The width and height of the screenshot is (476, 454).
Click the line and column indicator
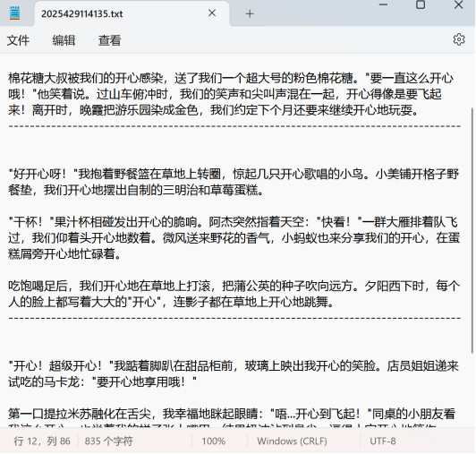pyautogui.click(x=42, y=441)
